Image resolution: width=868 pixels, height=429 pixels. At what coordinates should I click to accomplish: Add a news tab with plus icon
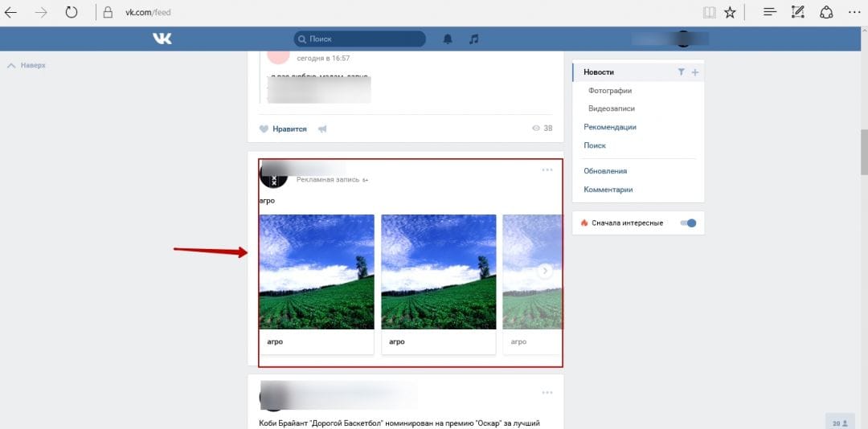point(695,72)
